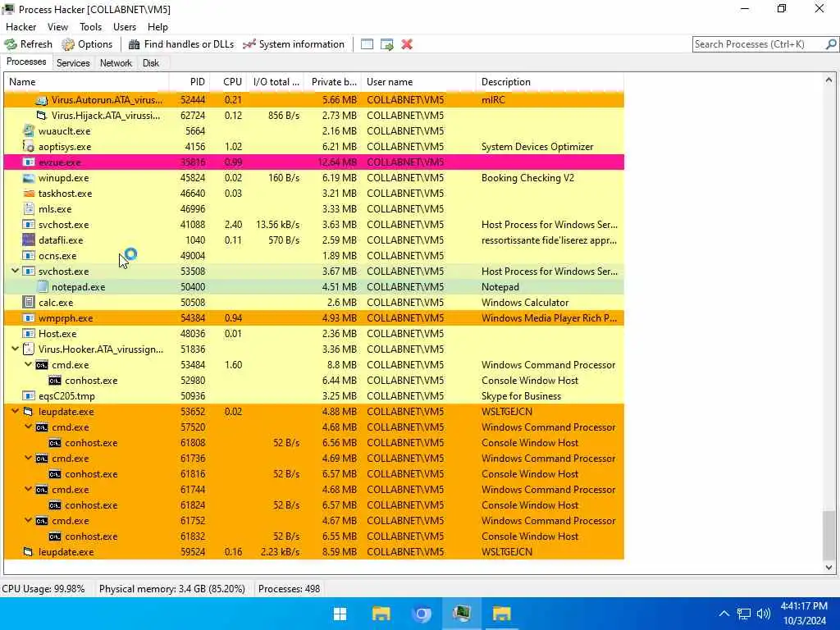
Task: Collapse svchost.exe PID 53508 tree
Action: coord(15,271)
